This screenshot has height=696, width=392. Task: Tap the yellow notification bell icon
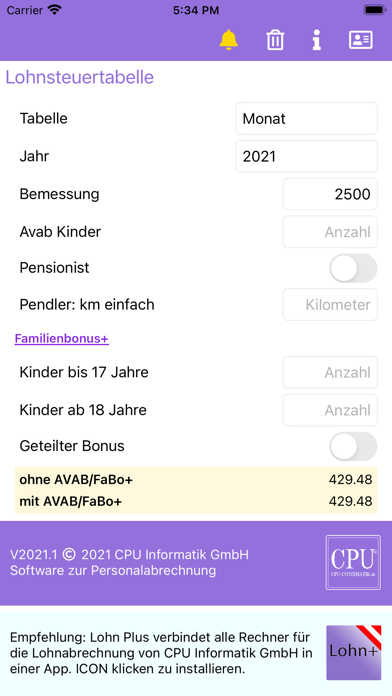[229, 40]
